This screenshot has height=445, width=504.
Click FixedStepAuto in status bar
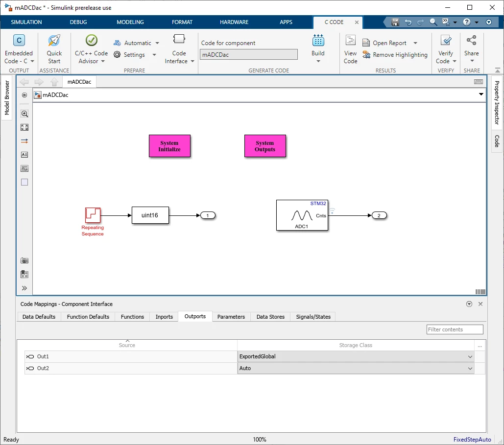(472, 440)
